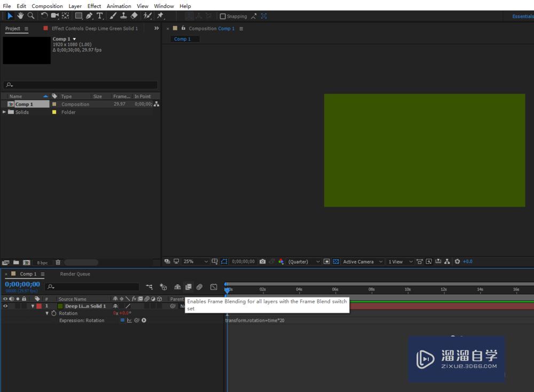534x392 pixels.
Task: Take a snapshot with the camera icon
Action: [x=263, y=262]
